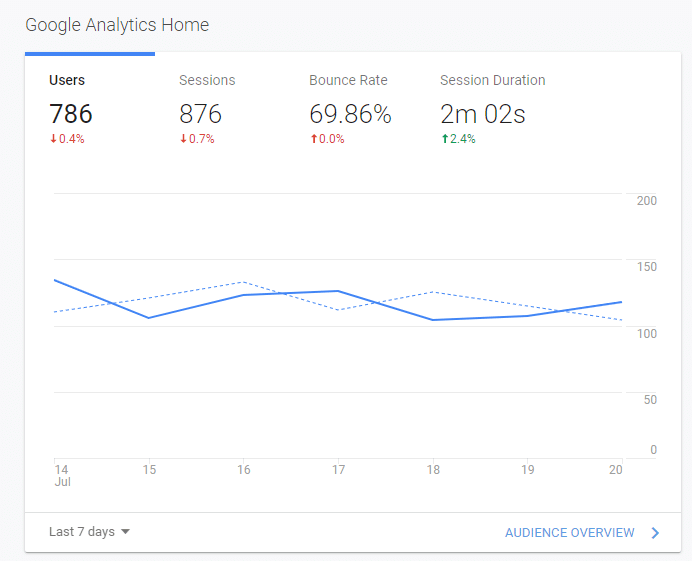Image resolution: width=692 pixels, height=561 pixels.
Task: Click the 14 Jul date label
Action: pyautogui.click(x=62, y=475)
